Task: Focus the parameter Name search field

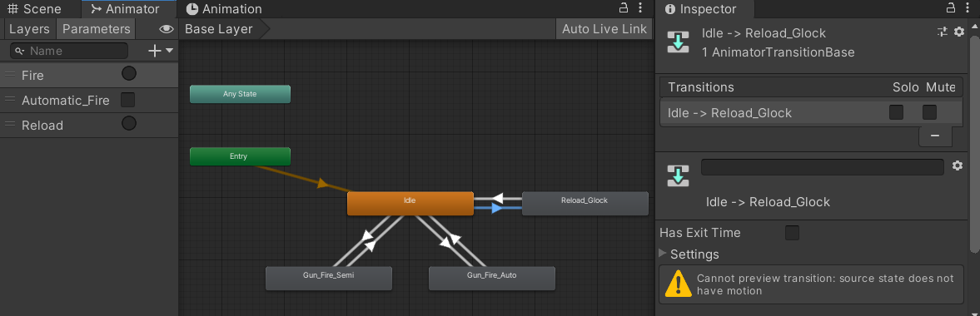Action: [x=69, y=51]
